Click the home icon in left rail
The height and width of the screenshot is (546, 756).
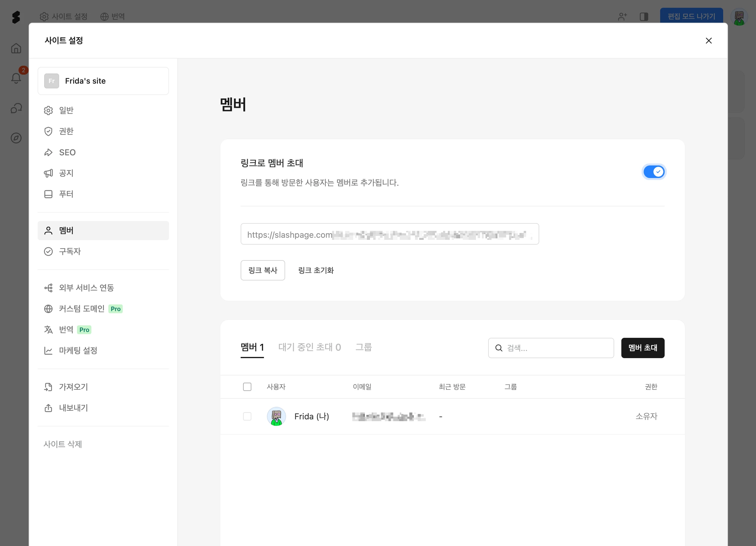pyautogui.click(x=16, y=48)
